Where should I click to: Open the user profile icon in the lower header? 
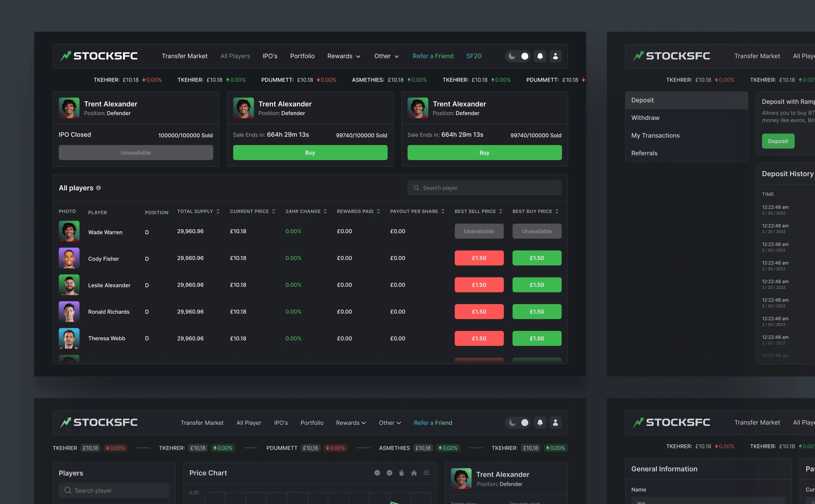pyautogui.click(x=555, y=423)
